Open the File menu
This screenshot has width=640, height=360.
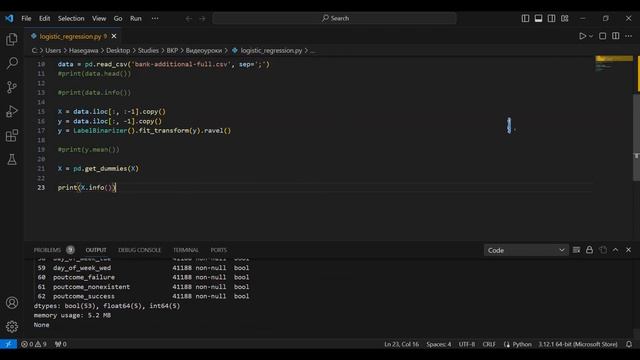[x=26, y=18]
